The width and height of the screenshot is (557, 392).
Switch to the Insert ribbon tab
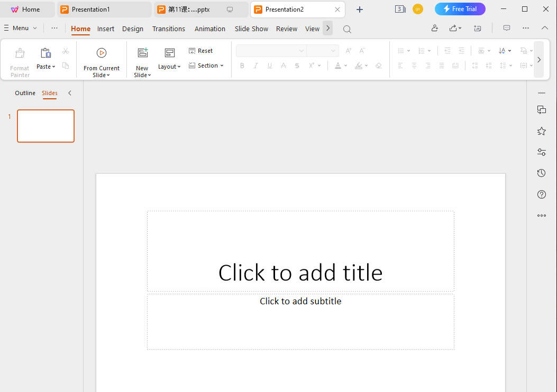pyautogui.click(x=105, y=29)
